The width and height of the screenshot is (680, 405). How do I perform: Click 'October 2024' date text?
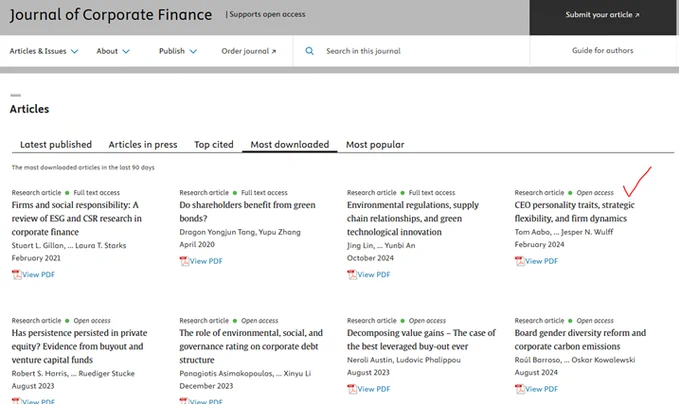(370, 258)
